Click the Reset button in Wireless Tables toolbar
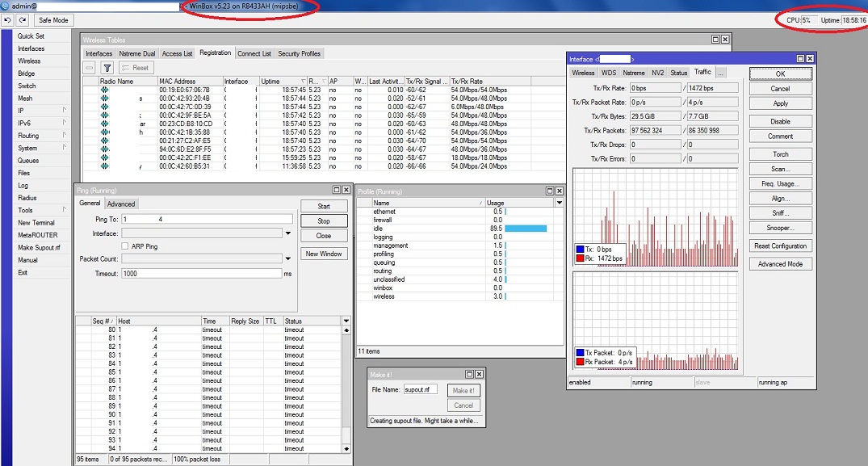Screen dimensions: 868x466 tap(135, 68)
